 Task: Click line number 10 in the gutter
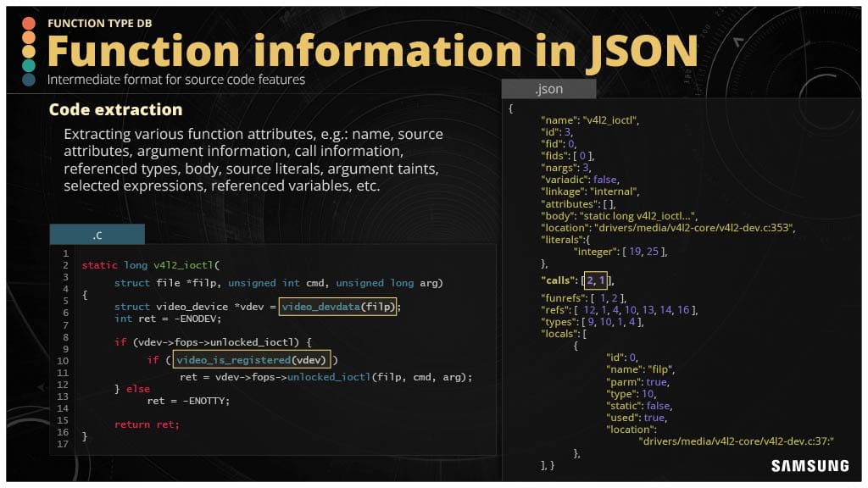click(x=63, y=361)
